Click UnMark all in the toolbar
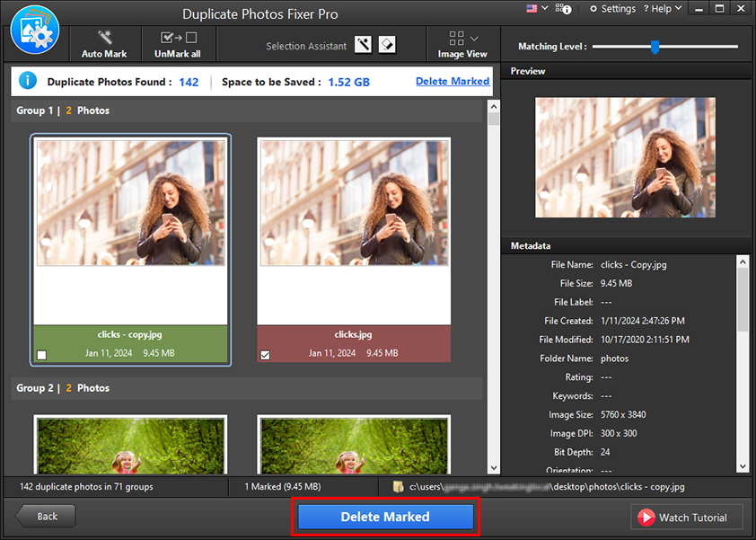The width and height of the screenshot is (756, 540). pyautogui.click(x=178, y=44)
